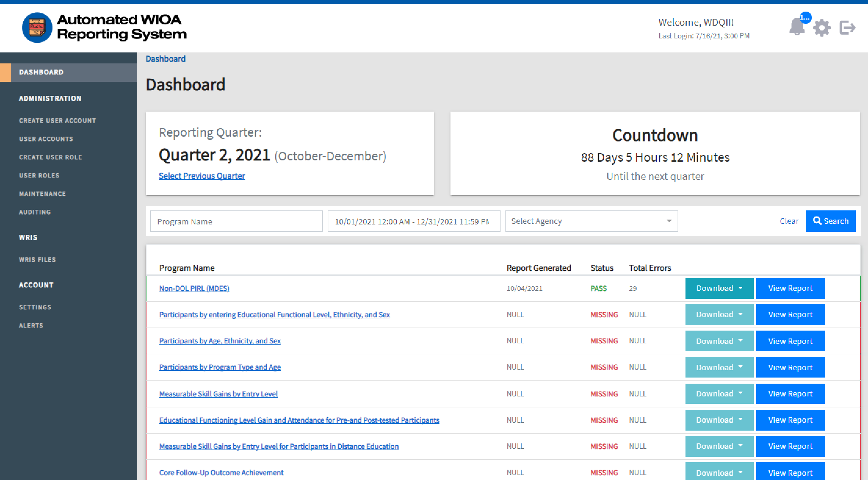Open the settings gear icon
868x480 pixels.
(x=822, y=28)
